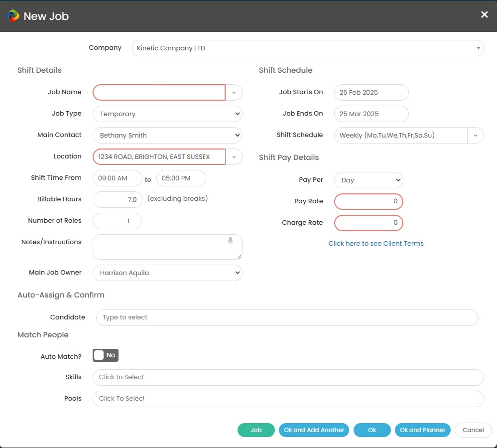This screenshot has height=448, width=497.
Task: Open the Shift Schedule dropdown arrow
Action: pyautogui.click(x=476, y=136)
